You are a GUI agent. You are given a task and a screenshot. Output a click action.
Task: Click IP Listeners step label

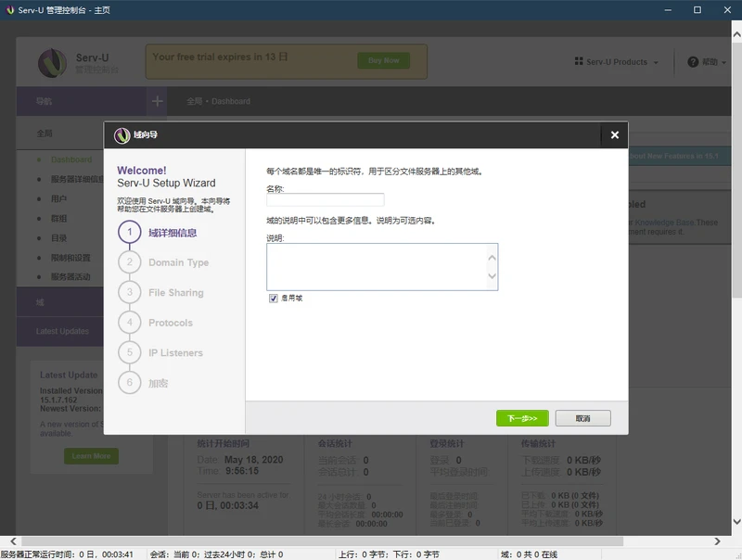tap(175, 353)
